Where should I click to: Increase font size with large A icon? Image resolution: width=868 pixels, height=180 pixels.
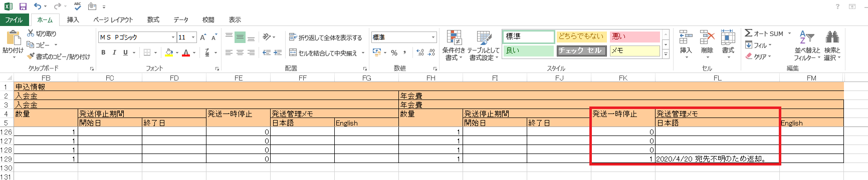203,37
